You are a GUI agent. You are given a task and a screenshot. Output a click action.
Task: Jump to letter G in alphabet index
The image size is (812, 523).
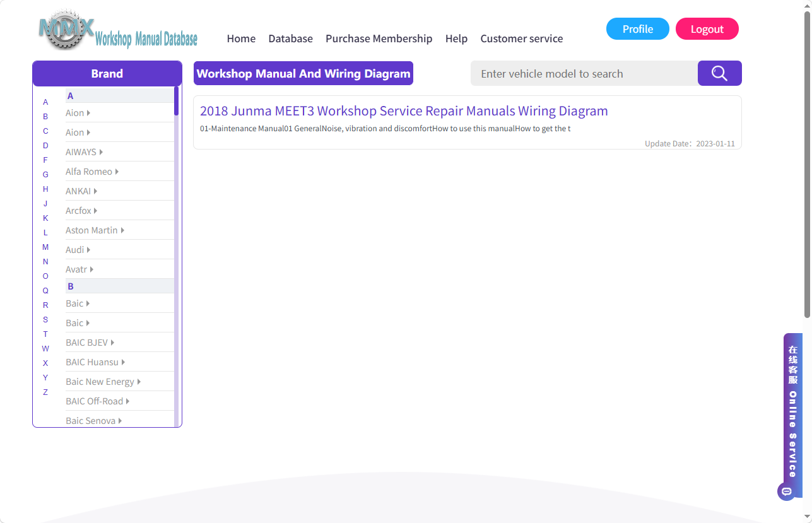pos(45,175)
